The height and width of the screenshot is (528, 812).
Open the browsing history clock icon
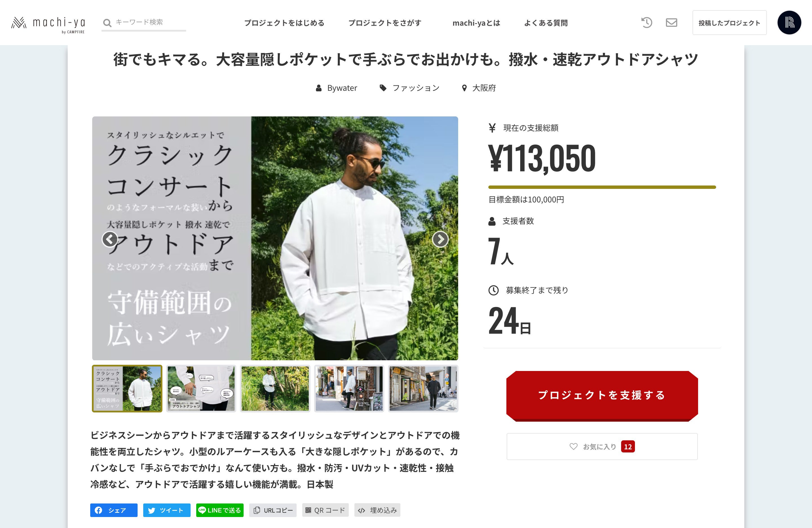[x=646, y=23]
